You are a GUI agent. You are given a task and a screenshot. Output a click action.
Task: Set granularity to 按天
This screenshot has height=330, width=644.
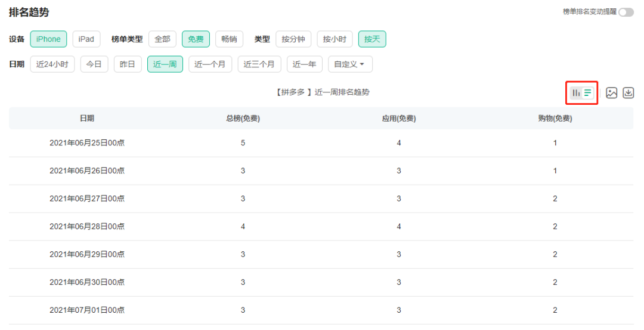coord(372,39)
